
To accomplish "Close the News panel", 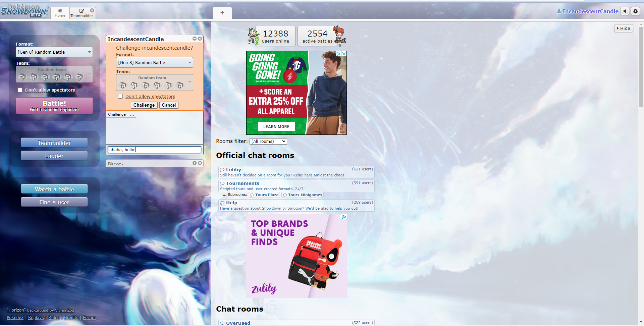I will 200,163.
